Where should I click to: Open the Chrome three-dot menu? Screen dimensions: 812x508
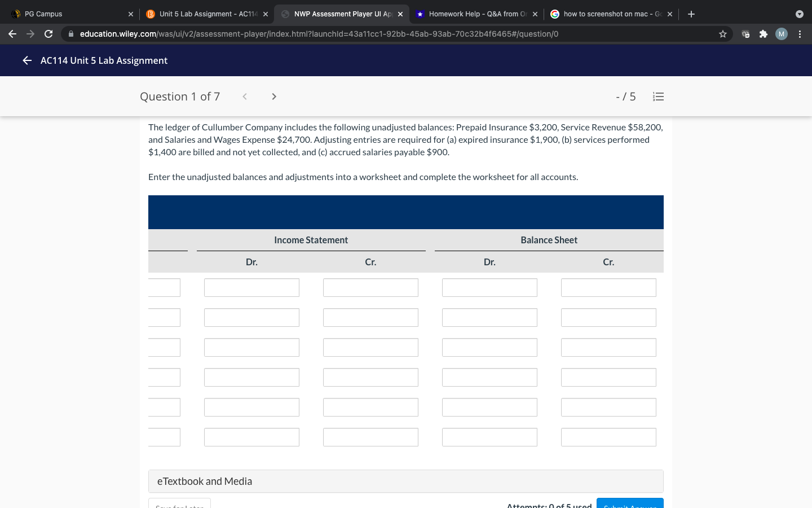click(x=800, y=34)
